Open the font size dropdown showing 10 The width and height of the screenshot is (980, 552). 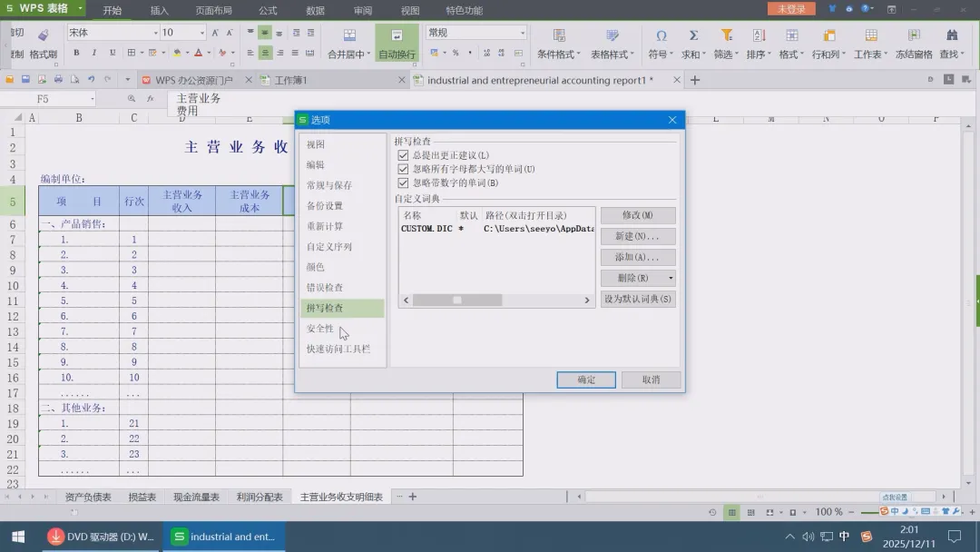(201, 33)
